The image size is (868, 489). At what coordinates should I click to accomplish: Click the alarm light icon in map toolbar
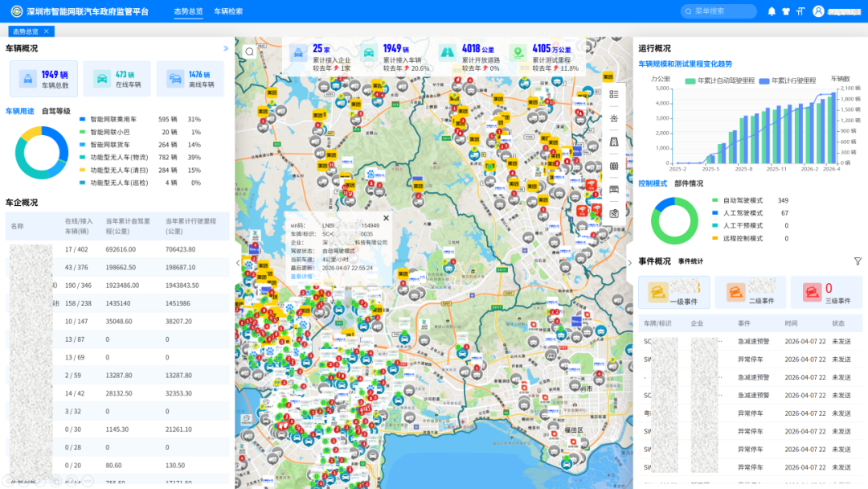click(614, 118)
